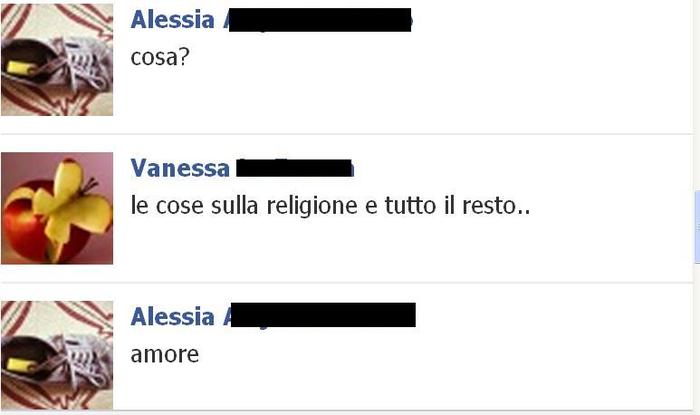Open the bottom Alessia shoe profile picture

(x=57, y=355)
